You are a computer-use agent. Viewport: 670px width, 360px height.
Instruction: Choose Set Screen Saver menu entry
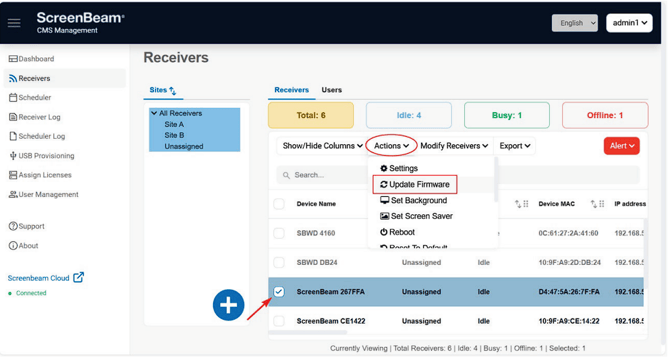tap(416, 216)
